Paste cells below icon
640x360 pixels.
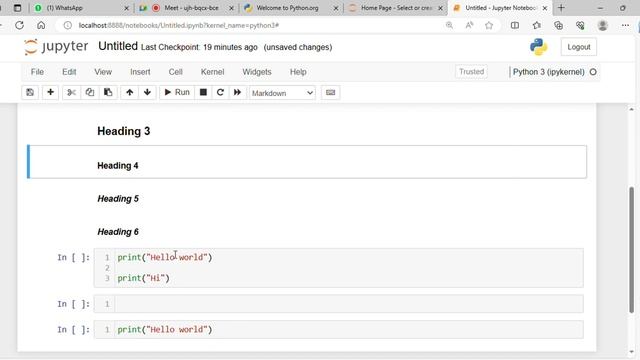point(108,92)
